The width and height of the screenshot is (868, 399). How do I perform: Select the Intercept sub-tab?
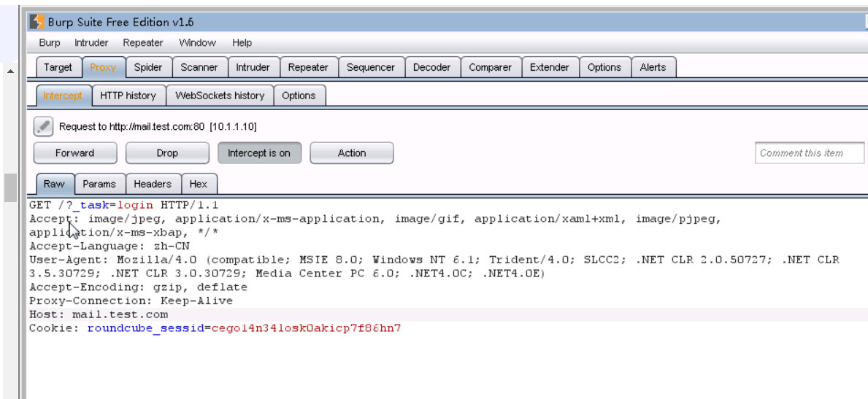click(x=63, y=95)
